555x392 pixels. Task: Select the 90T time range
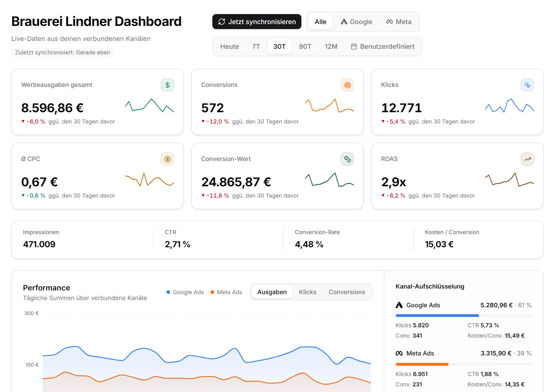(x=305, y=46)
